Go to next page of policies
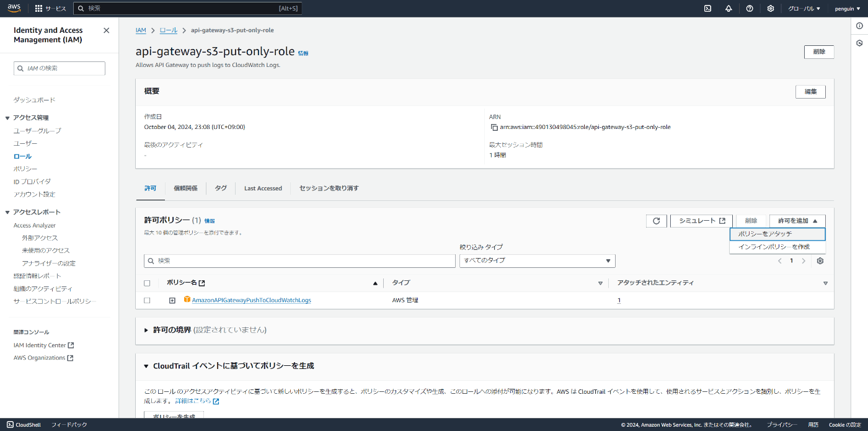 (x=804, y=261)
